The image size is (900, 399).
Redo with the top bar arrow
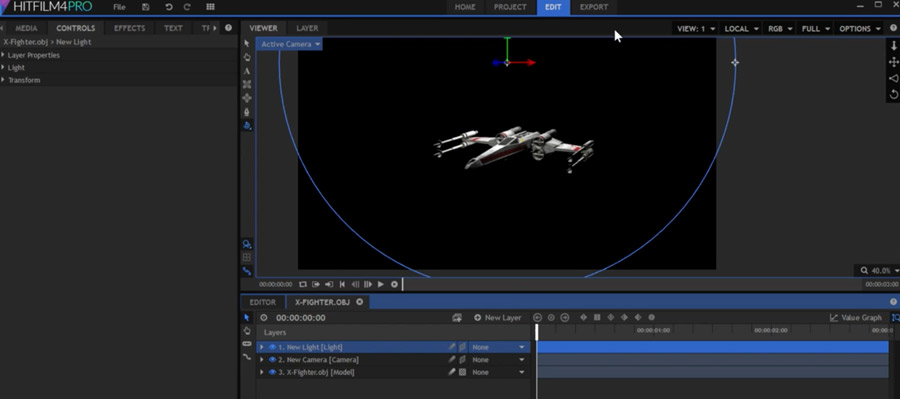187,7
